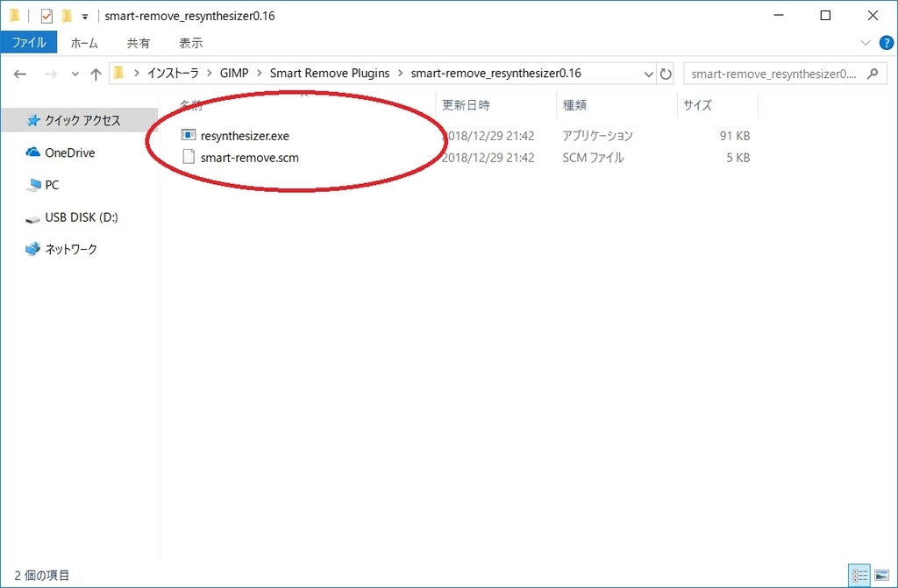The height and width of the screenshot is (588, 898).
Task: Maximize the Explorer window
Action: click(825, 16)
